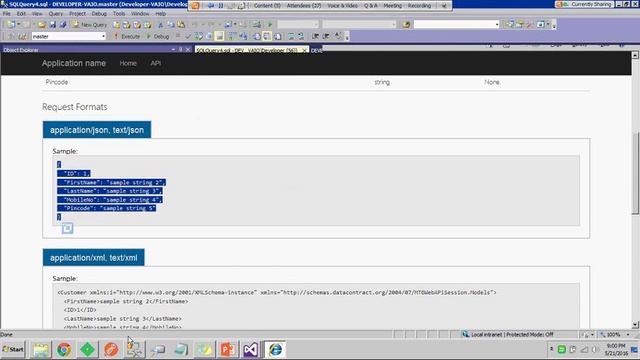
Task: Open Meeting menu in meeting bar
Action: [392, 6]
